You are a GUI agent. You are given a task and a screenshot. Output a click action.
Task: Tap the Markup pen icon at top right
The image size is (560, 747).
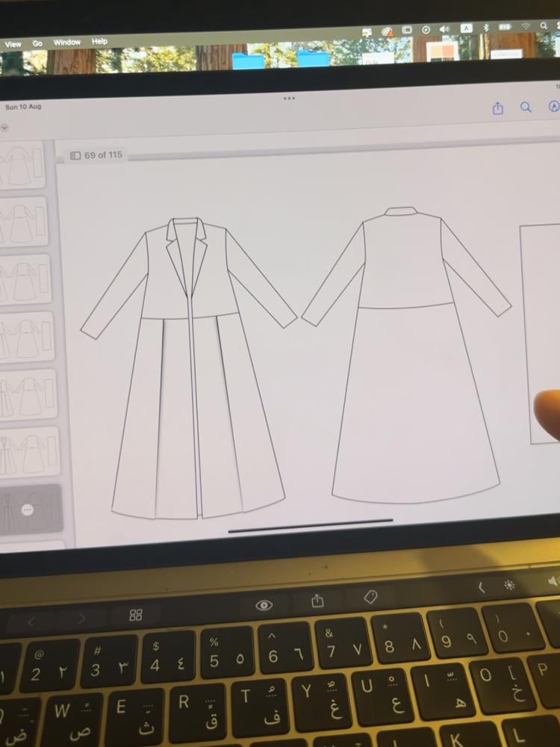(554, 106)
